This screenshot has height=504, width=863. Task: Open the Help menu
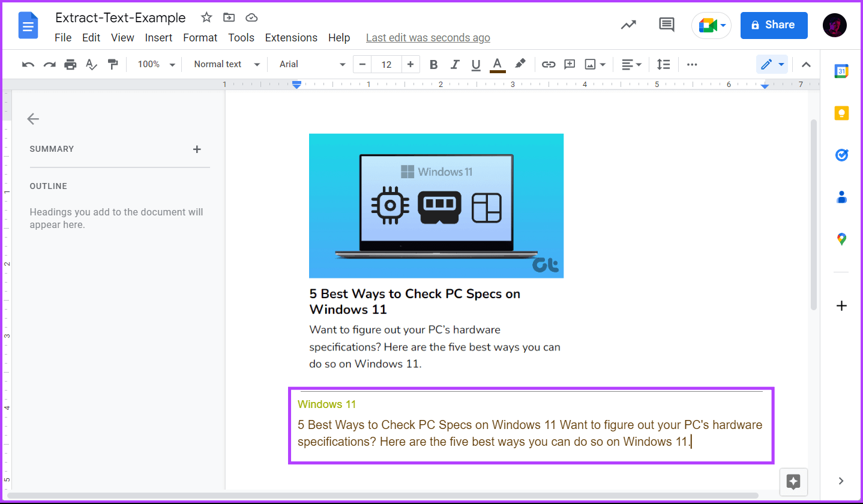339,38
